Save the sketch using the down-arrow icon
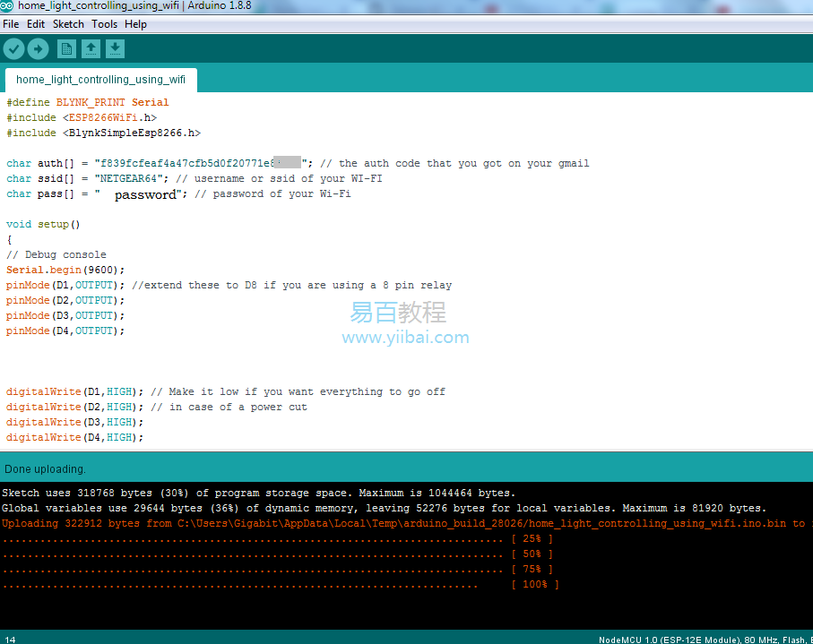The width and height of the screenshot is (813, 644). pos(115,49)
